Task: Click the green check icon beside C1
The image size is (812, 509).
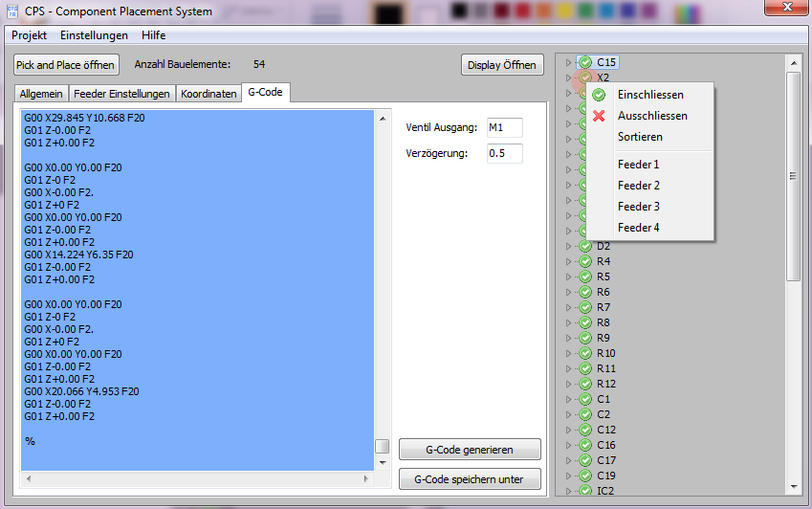Action: coord(585,399)
